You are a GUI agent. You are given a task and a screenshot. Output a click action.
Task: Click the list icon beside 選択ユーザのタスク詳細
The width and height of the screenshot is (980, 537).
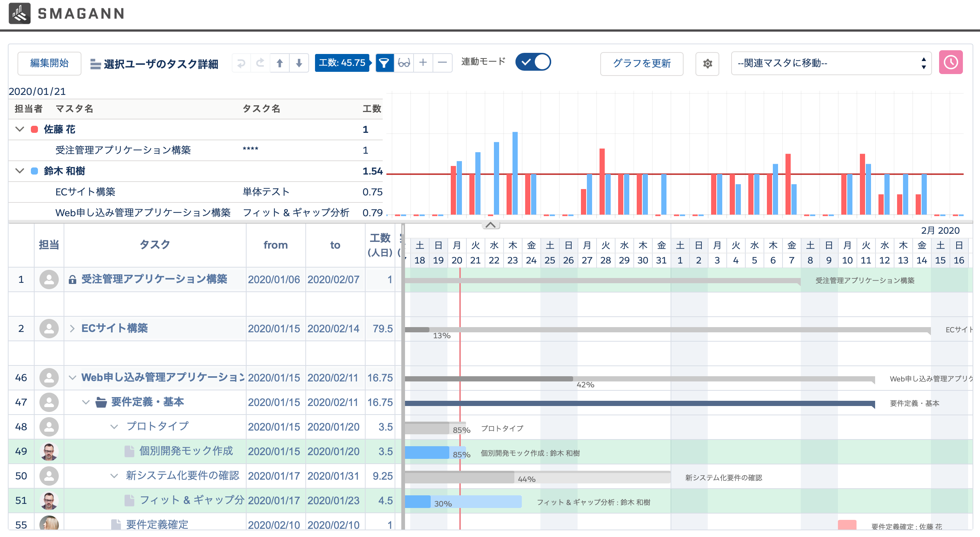coord(96,64)
